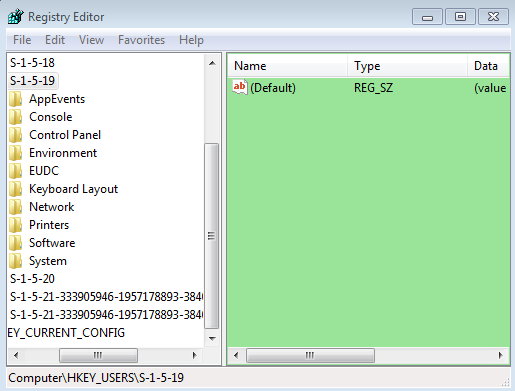This screenshot has height=391, width=515.
Task: Select the Control Panel key label
Action: (x=65, y=135)
